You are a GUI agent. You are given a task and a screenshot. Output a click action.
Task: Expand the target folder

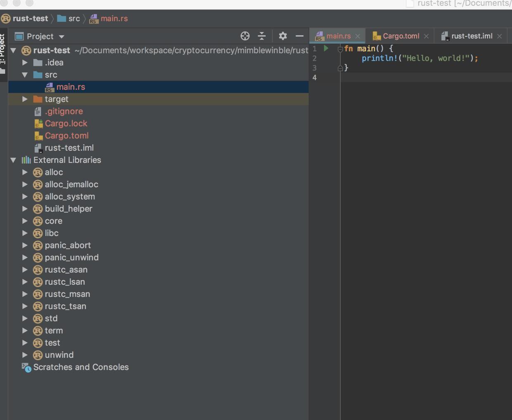coord(25,99)
